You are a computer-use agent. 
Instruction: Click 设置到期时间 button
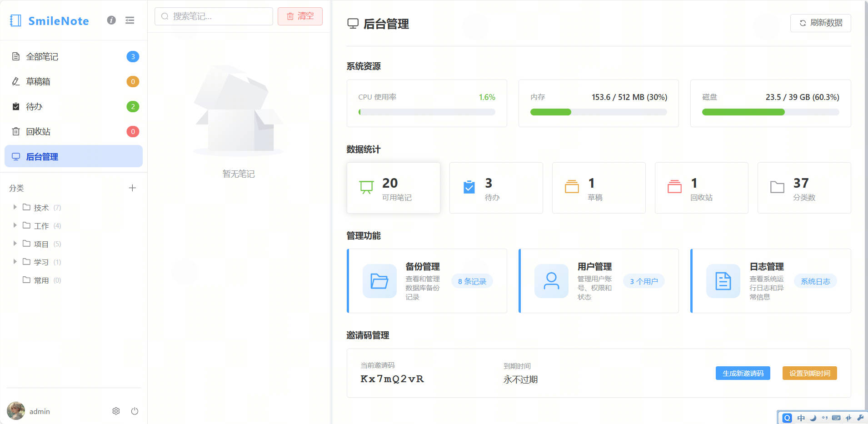(810, 373)
